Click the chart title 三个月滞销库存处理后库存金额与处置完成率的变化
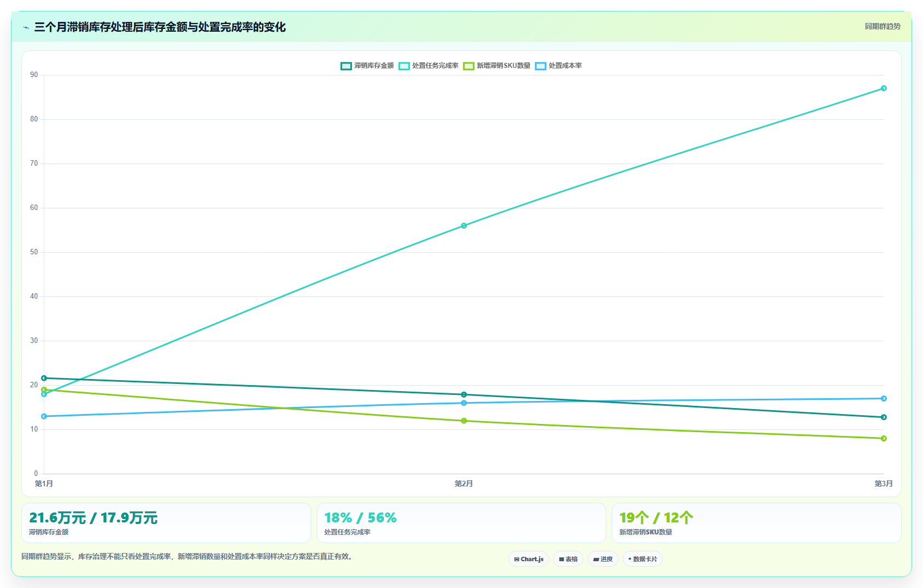Viewport: 923px width, 588px height. click(160, 27)
